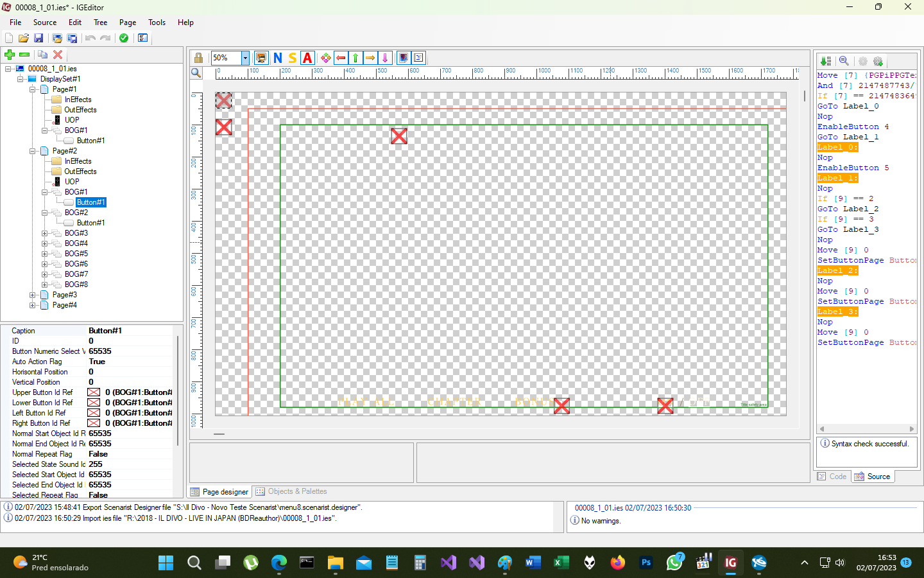This screenshot has width=924, height=578.
Task: Select the DisplaySet#1 tree item
Action: click(x=60, y=79)
